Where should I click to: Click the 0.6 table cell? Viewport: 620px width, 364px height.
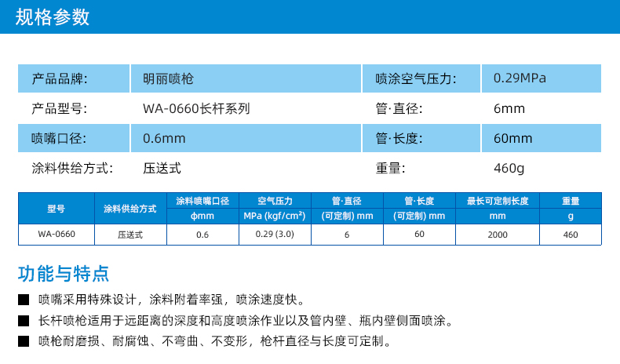coord(202,235)
